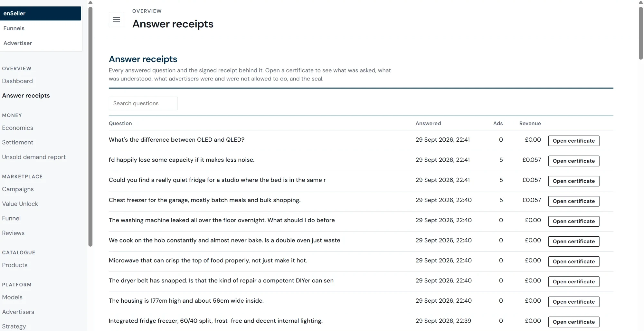Open the Funnel sidebar link
The height and width of the screenshot is (331, 644).
pyautogui.click(x=11, y=218)
